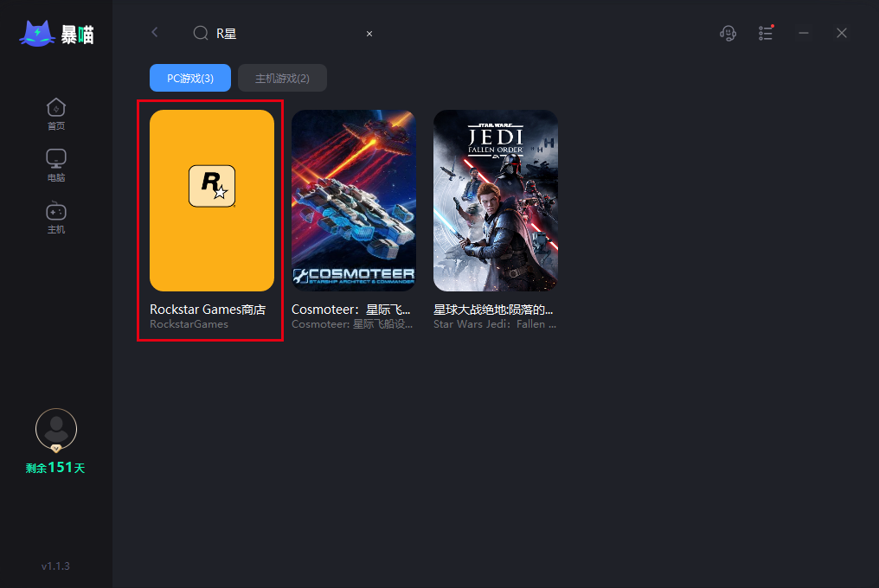Open the user avatar profile

56,430
